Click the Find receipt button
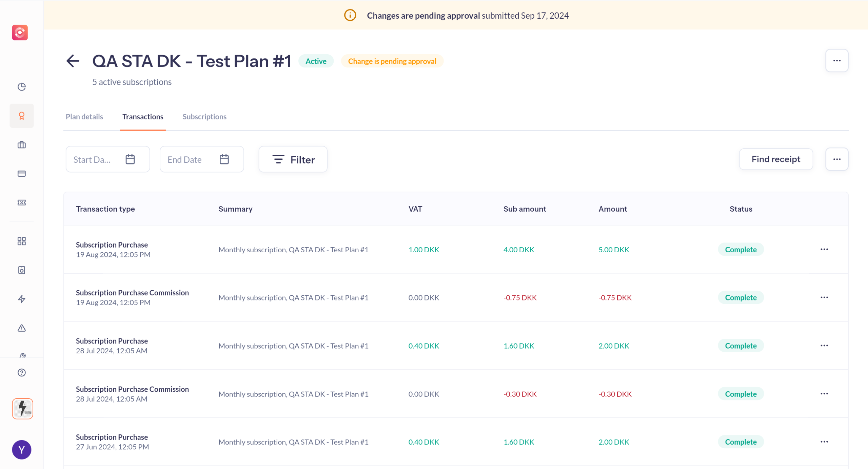The image size is (868, 469). click(x=775, y=159)
